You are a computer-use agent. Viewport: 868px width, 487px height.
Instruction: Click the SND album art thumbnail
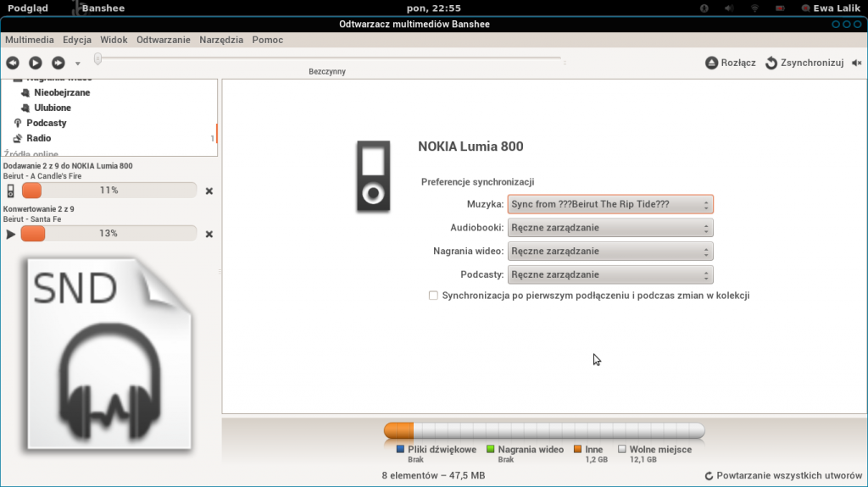109,354
